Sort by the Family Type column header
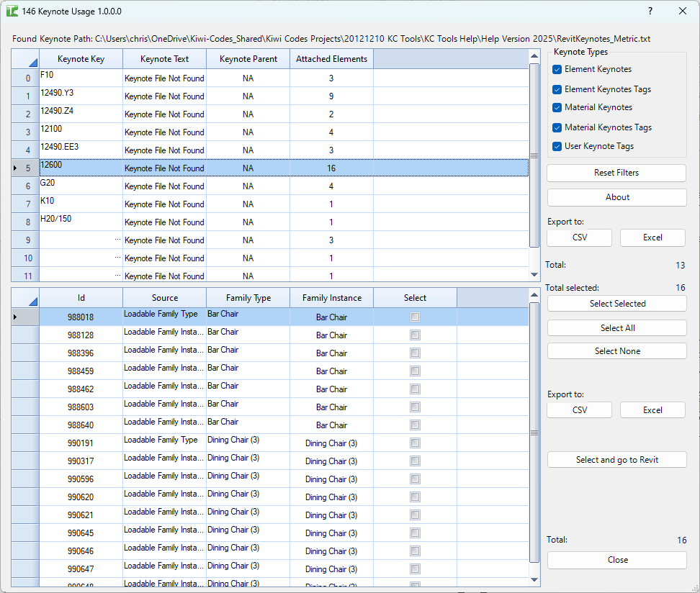Image resolution: width=700 pixels, height=593 pixels. tap(248, 298)
